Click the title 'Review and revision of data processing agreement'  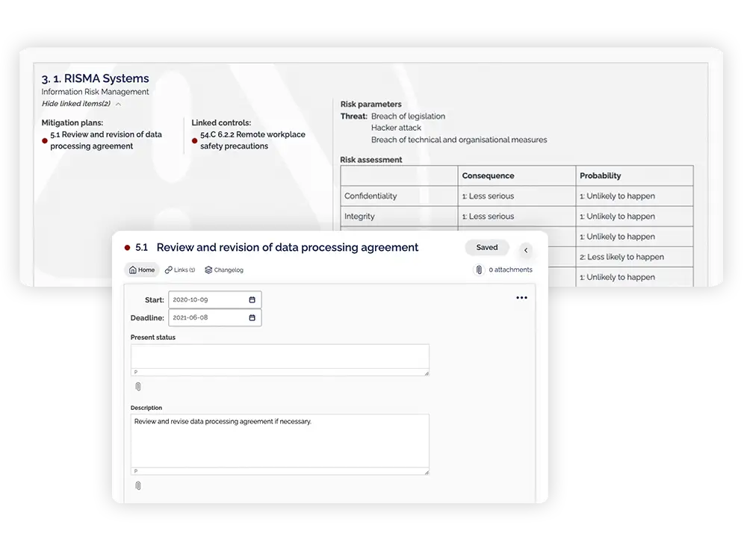pyautogui.click(x=288, y=248)
